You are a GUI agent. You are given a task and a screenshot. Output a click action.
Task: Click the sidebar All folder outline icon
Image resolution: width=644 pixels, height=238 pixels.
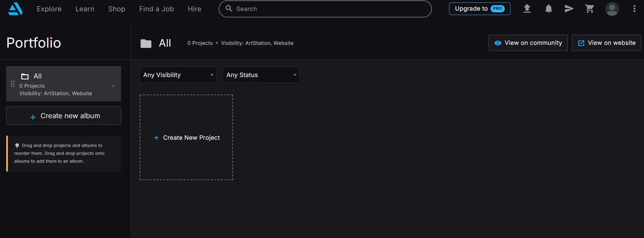click(x=25, y=76)
